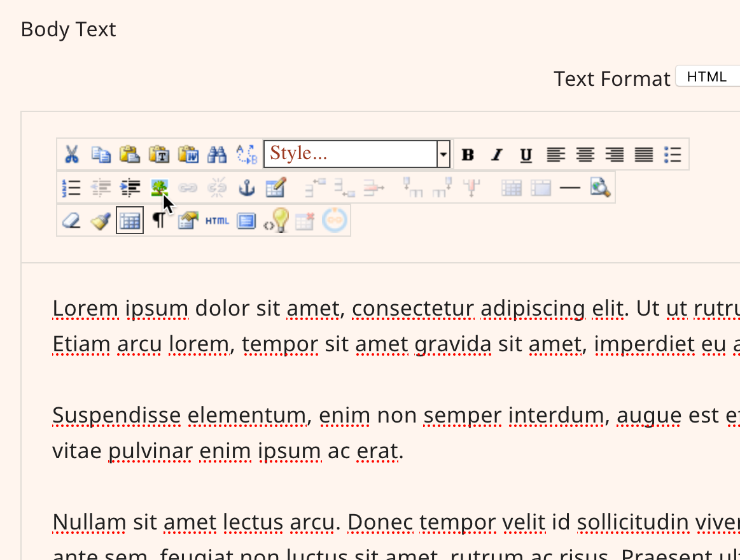Click the eraser remove formatting icon

[71, 221]
